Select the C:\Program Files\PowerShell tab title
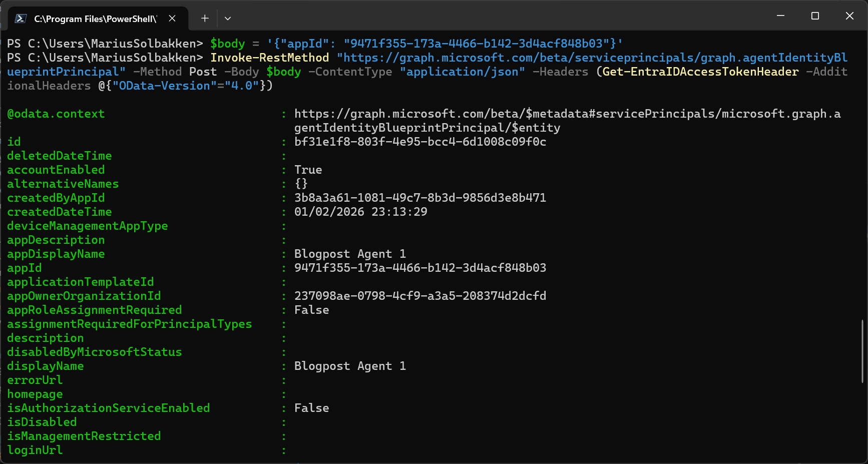 tap(95, 19)
